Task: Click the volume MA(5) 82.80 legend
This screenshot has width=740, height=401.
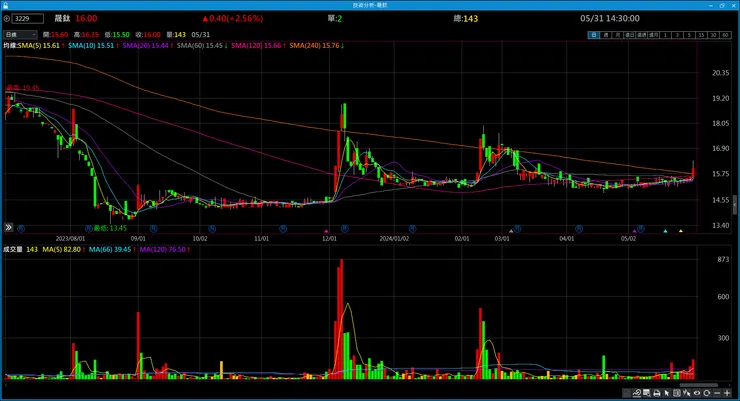Action: (64, 249)
